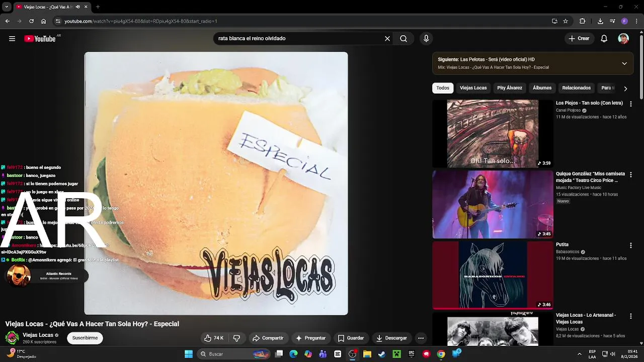Reload the page with the refresh icon
The width and height of the screenshot is (644, 362).
click(31, 21)
